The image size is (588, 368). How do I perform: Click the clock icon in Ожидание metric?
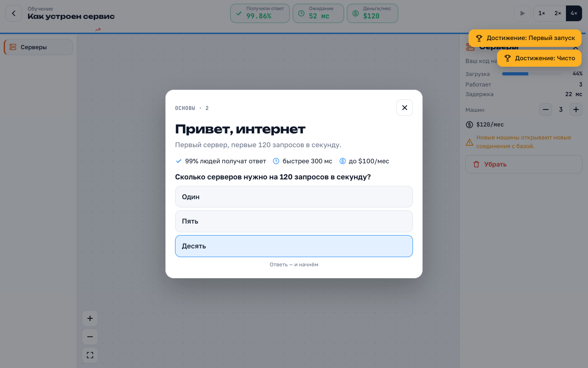point(301,13)
